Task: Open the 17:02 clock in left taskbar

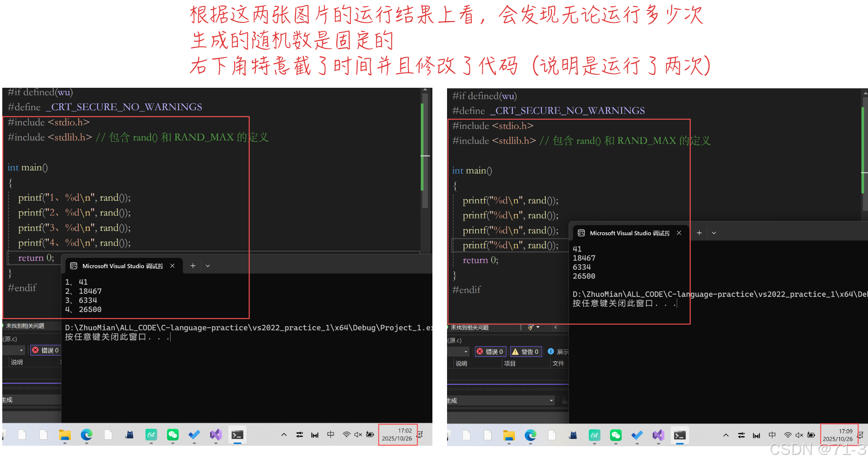Action: pyautogui.click(x=397, y=434)
